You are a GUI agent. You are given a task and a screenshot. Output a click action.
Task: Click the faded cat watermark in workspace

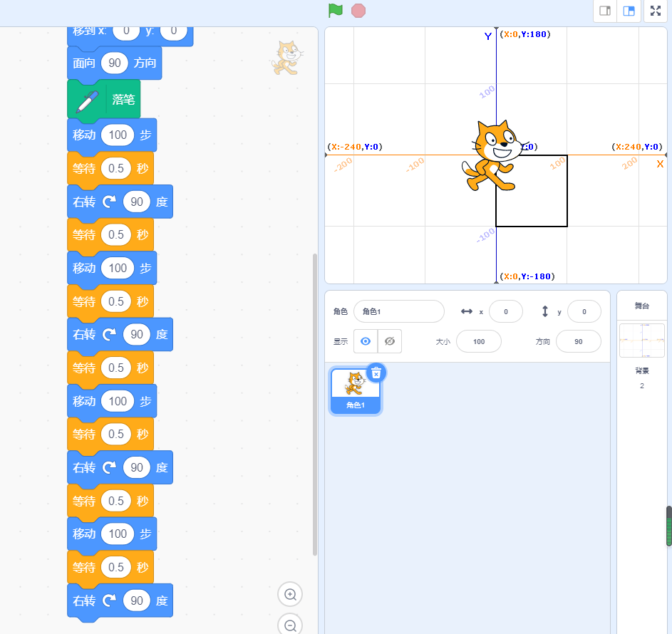tap(288, 58)
